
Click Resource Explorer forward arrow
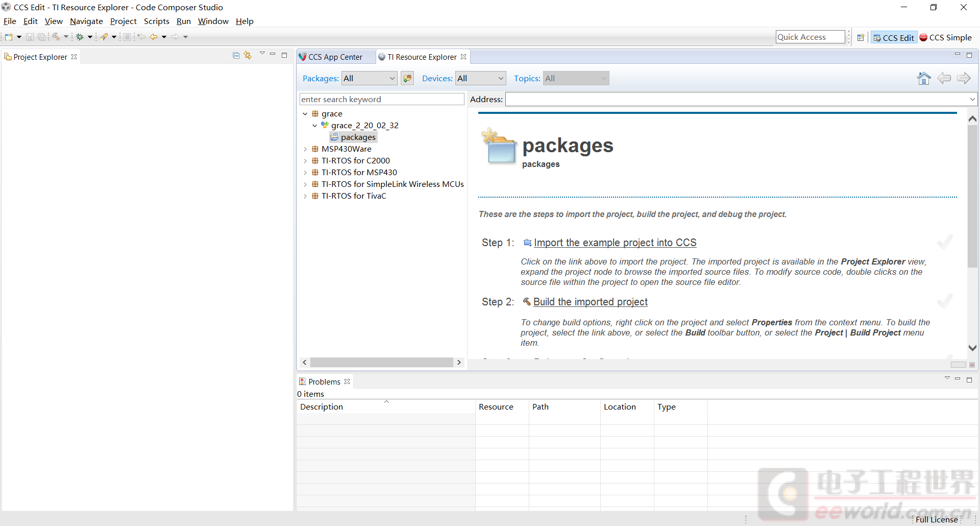click(x=964, y=78)
